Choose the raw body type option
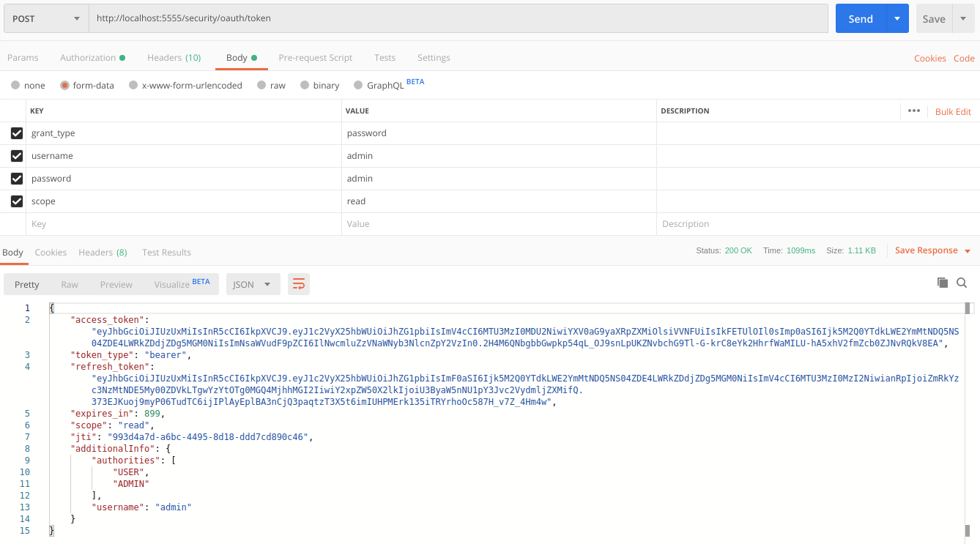Image resolution: width=980 pixels, height=544 pixels. click(x=261, y=86)
